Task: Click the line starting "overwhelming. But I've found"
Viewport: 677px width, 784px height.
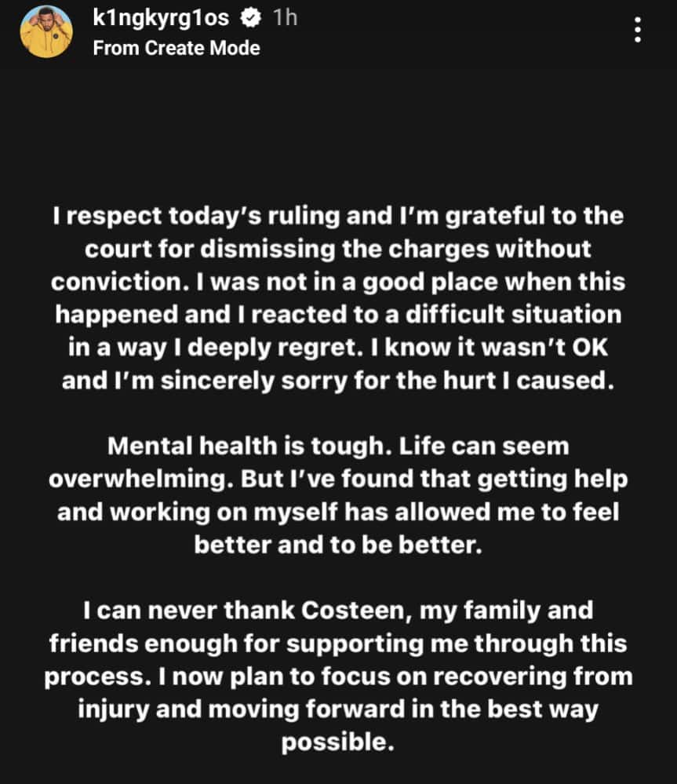Action: [x=337, y=480]
